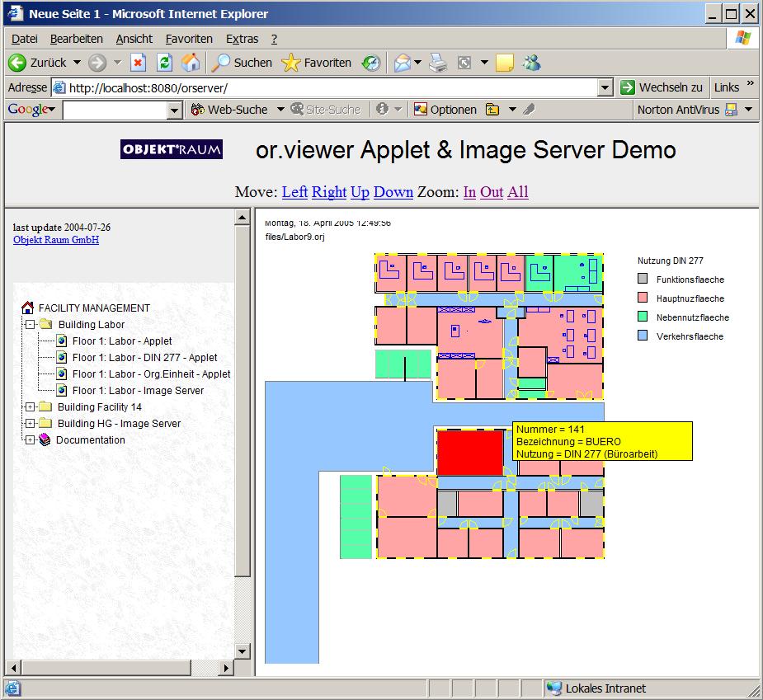
Task: Click the Hauptnutzflaeche legend color swatch
Action: click(x=643, y=298)
